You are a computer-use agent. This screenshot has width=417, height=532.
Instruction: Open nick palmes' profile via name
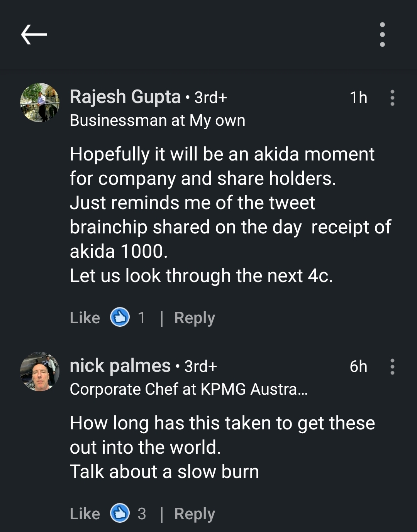coord(120,366)
